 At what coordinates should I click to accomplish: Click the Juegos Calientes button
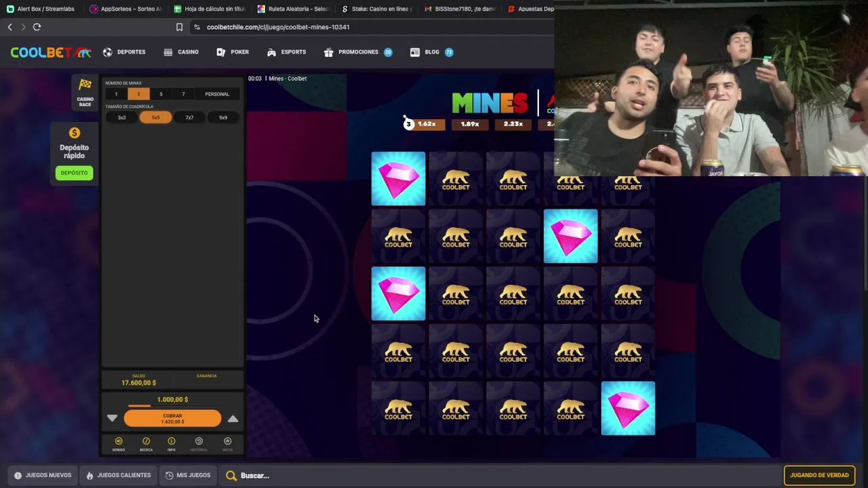pos(119,476)
